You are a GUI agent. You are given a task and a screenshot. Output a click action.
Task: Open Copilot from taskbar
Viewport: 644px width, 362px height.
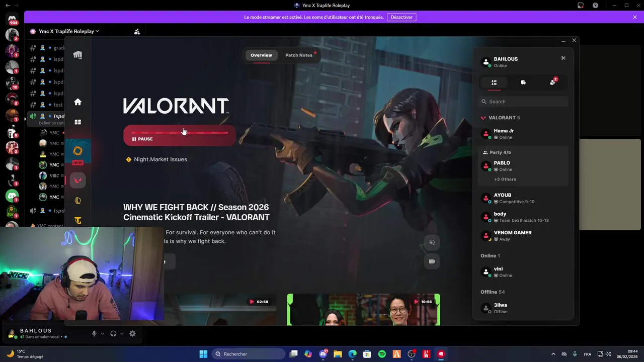(x=308, y=354)
